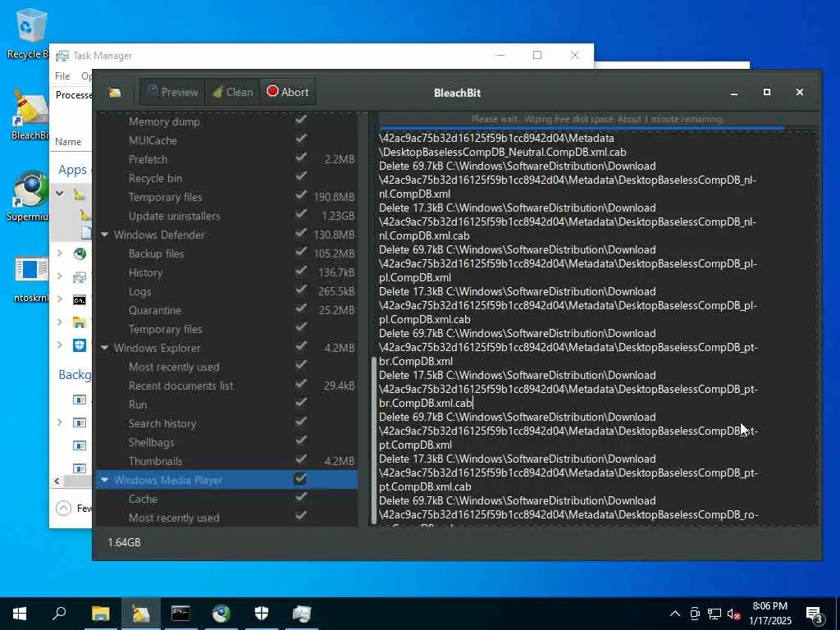The width and height of the screenshot is (840, 630).
Task: Collapse the first app row in Task Manager
Action: (x=60, y=193)
